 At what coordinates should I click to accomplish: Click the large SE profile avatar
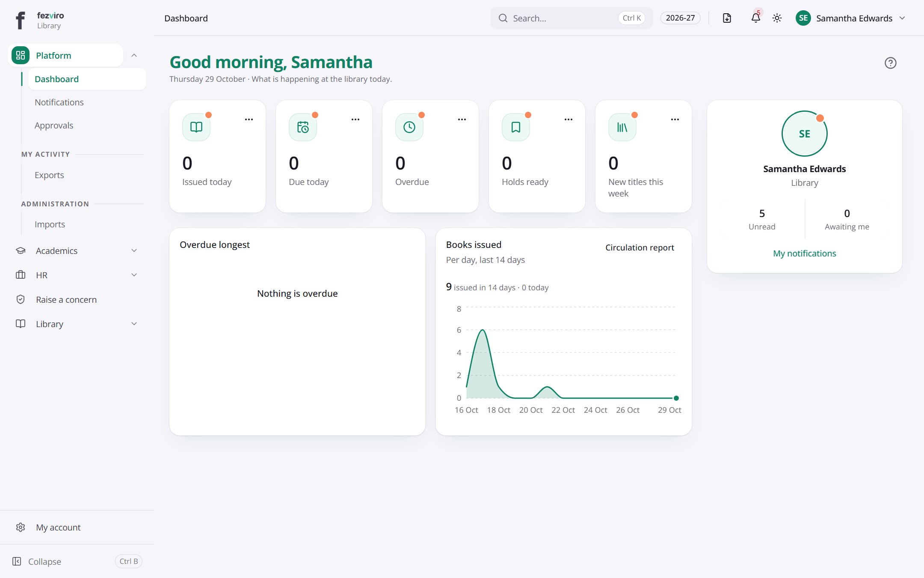pyautogui.click(x=804, y=134)
